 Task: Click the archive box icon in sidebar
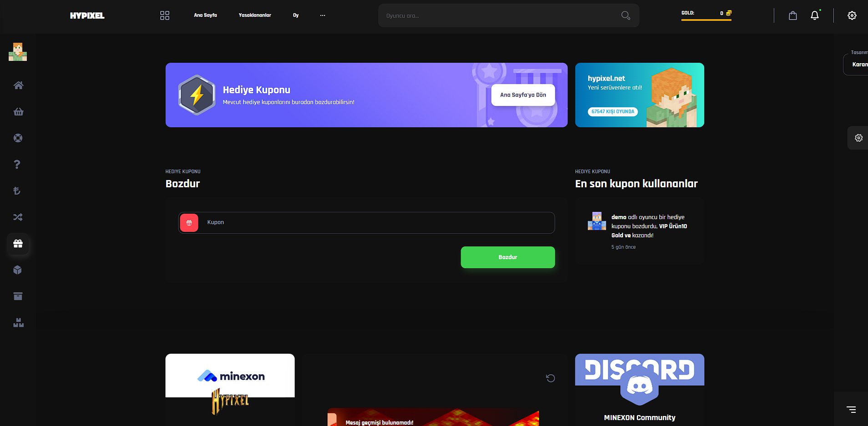(x=18, y=296)
